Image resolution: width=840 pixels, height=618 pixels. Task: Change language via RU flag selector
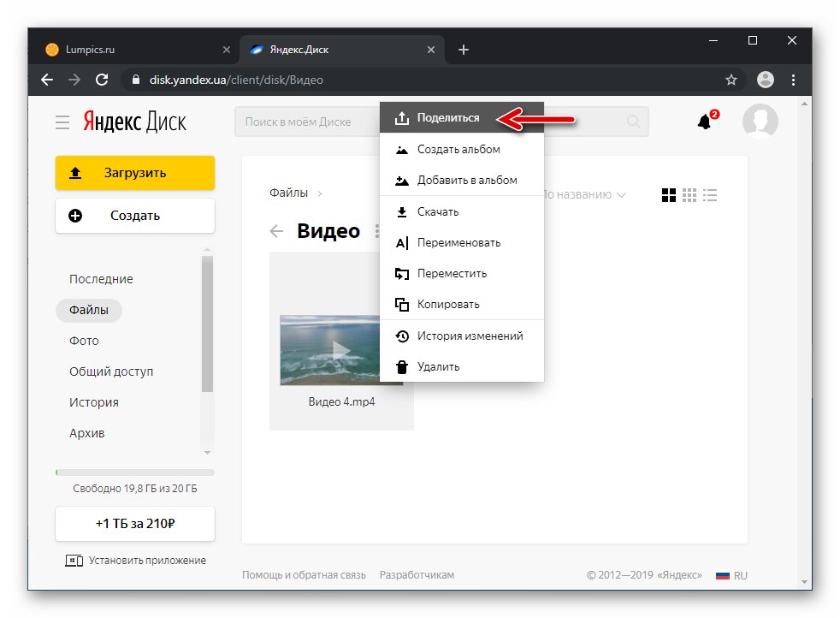coord(731,576)
